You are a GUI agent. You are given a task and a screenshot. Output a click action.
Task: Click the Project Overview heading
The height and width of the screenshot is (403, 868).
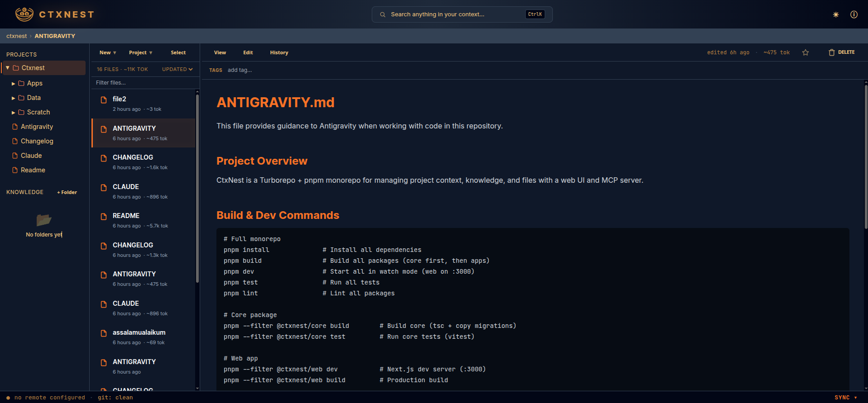click(x=262, y=161)
